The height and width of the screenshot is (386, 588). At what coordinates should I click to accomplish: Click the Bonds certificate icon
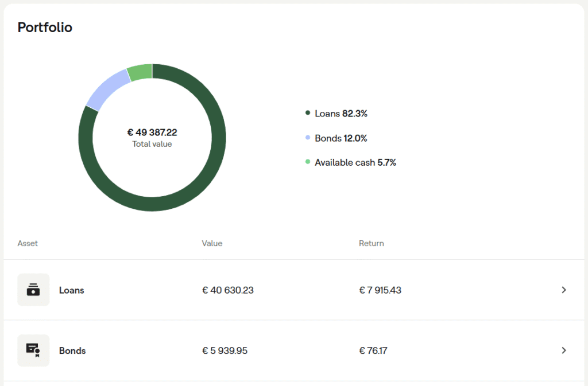[x=33, y=350]
